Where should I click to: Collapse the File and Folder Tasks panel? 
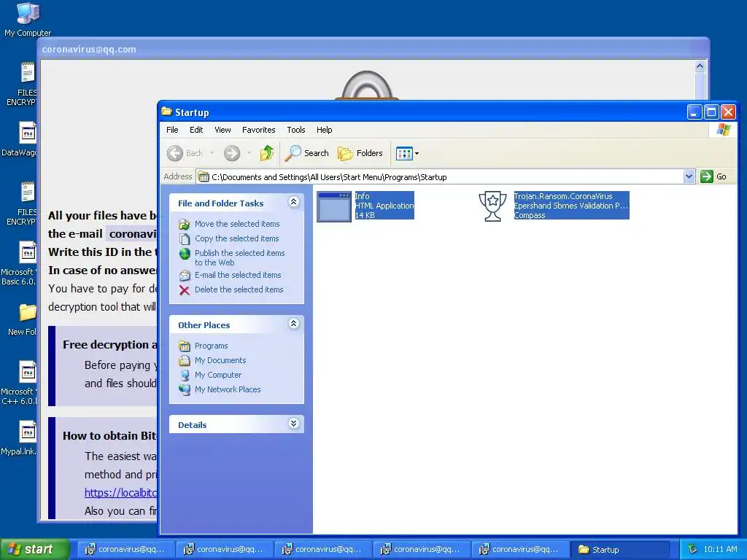[293, 203]
